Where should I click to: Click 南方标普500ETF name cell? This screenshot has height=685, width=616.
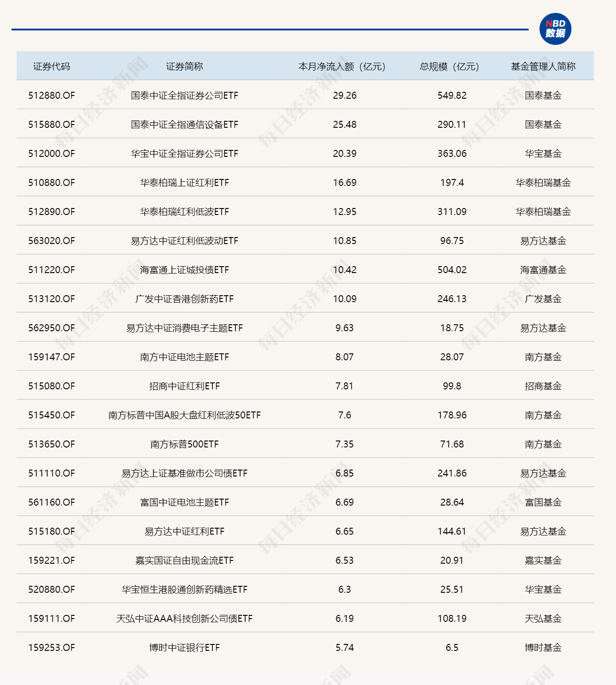point(185,444)
